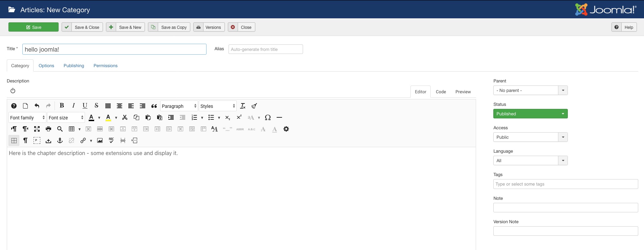Viewport: 644px width, 250px height.
Task: Click the paste clipboard icon
Action: click(x=148, y=117)
